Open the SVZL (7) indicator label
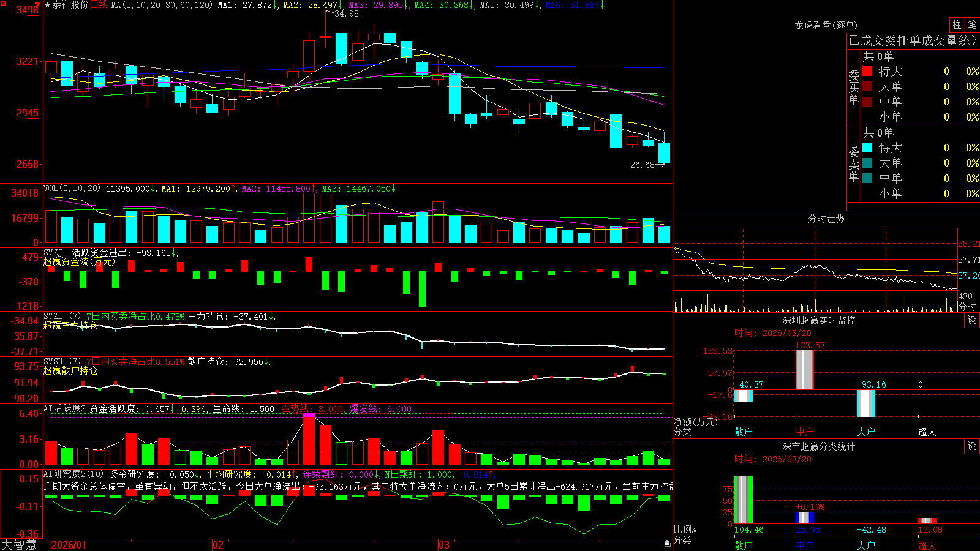 [62, 317]
